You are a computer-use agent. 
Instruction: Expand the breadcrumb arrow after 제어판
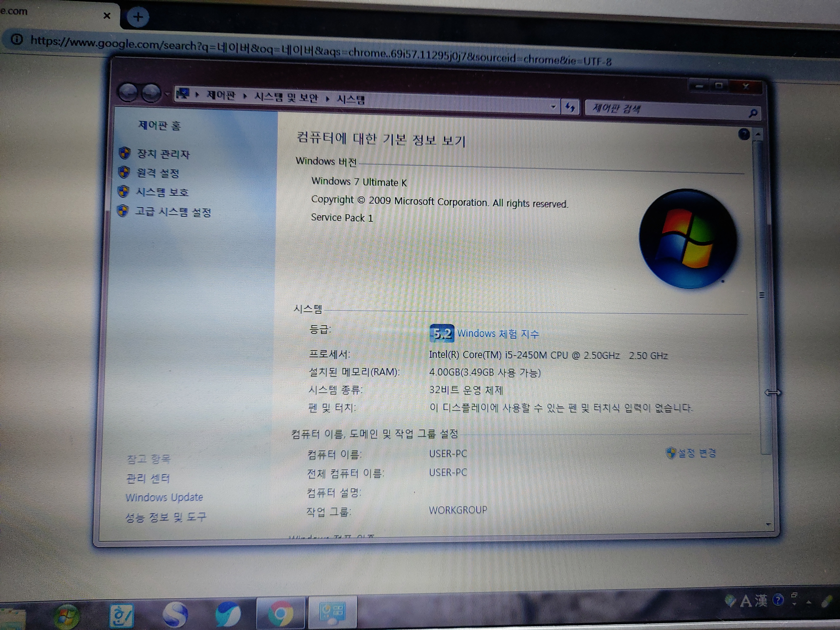(x=245, y=96)
